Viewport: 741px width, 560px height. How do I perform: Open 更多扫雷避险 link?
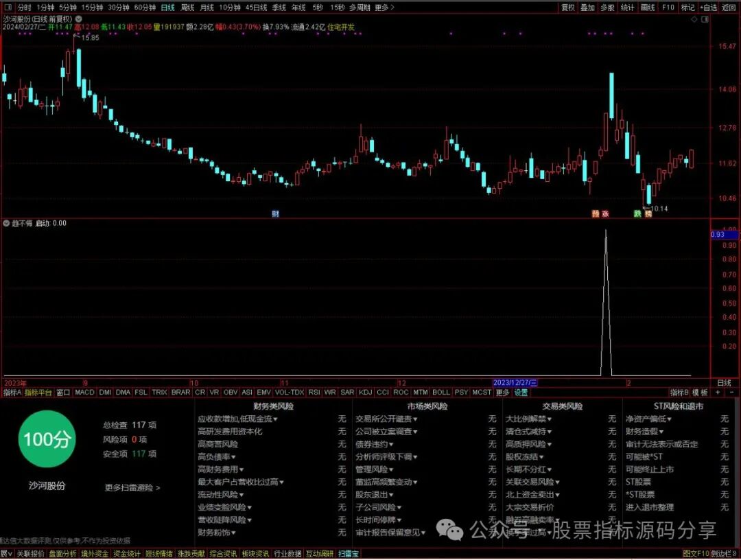(132, 487)
